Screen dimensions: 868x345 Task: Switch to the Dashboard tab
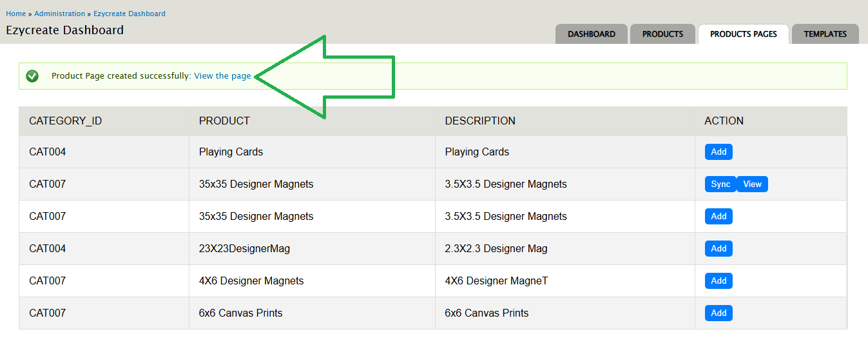592,34
